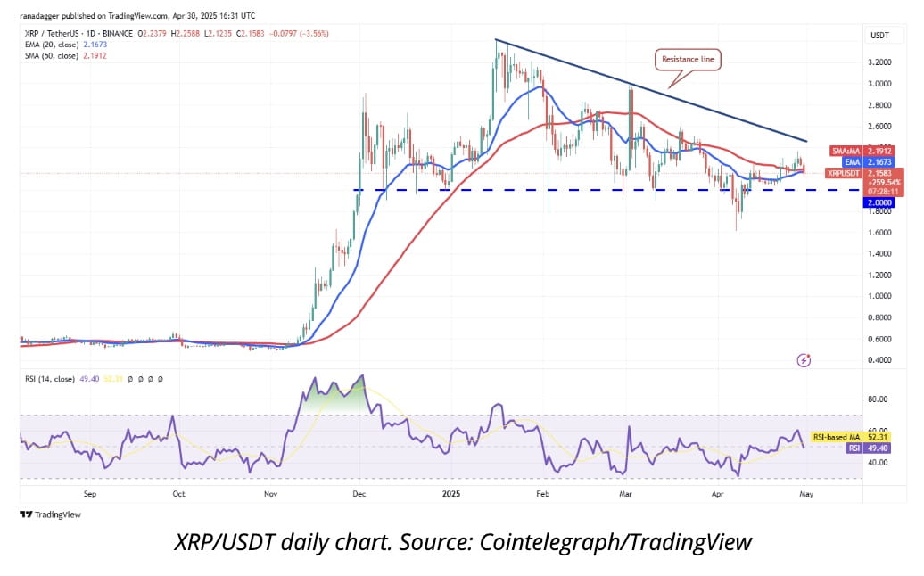Click the Sep label on the time axis
The width and height of the screenshot is (924, 576).
(x=89, y=494)
